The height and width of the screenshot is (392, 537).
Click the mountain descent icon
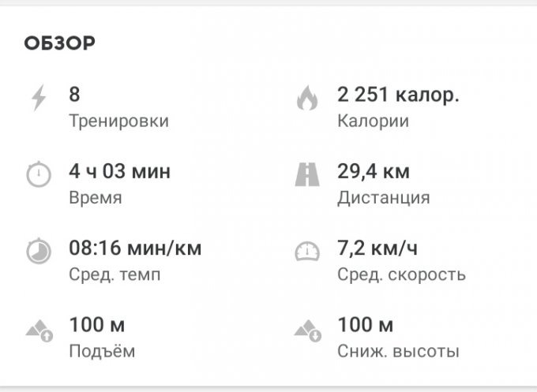point(308,329)
